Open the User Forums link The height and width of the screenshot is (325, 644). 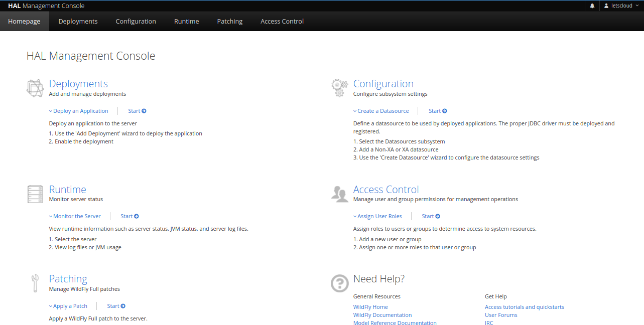click(501, 315)
